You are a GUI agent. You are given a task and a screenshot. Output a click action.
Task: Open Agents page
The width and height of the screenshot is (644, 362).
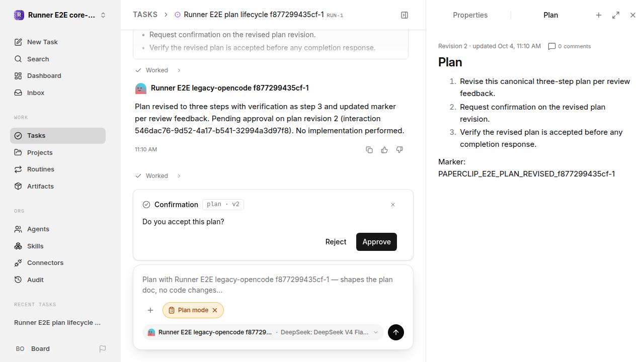[x=58, y=229]
